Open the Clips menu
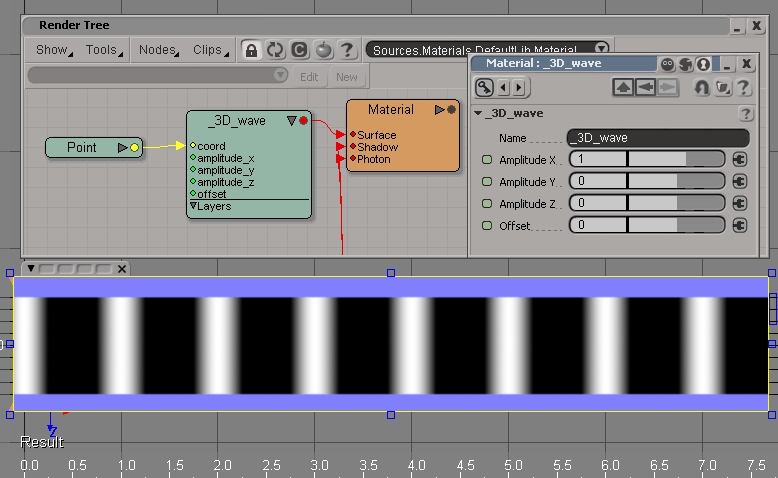The width and height of the screenshot is (778, 478). (211, 50)
